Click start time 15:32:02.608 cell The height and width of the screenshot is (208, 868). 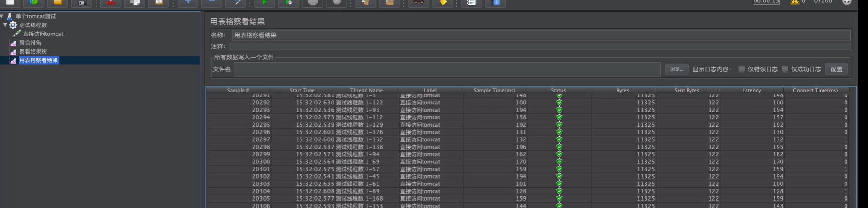click(302, 191)
